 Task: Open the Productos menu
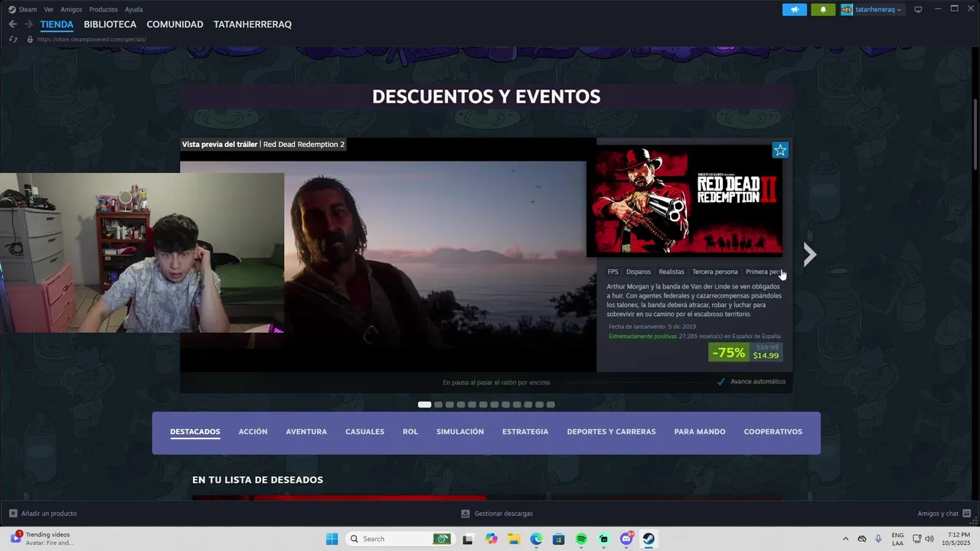[103, 9]
